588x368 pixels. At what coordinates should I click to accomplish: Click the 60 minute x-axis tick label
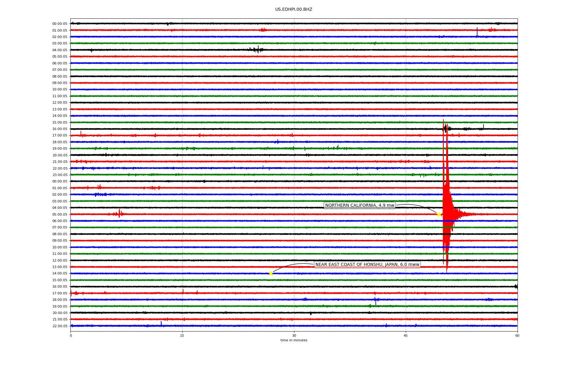517,335
